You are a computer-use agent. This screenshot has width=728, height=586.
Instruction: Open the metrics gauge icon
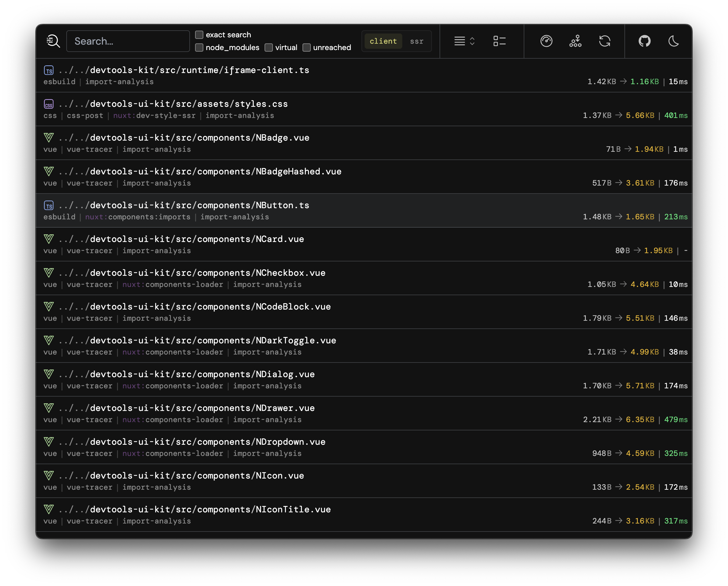click(546, 41)
